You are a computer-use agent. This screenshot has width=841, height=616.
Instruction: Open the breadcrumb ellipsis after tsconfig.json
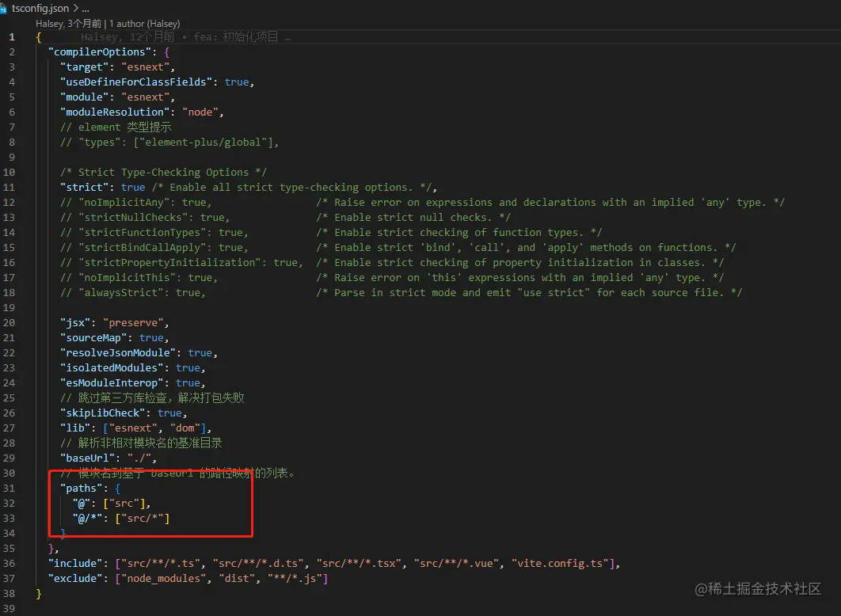tap(86, 10)
